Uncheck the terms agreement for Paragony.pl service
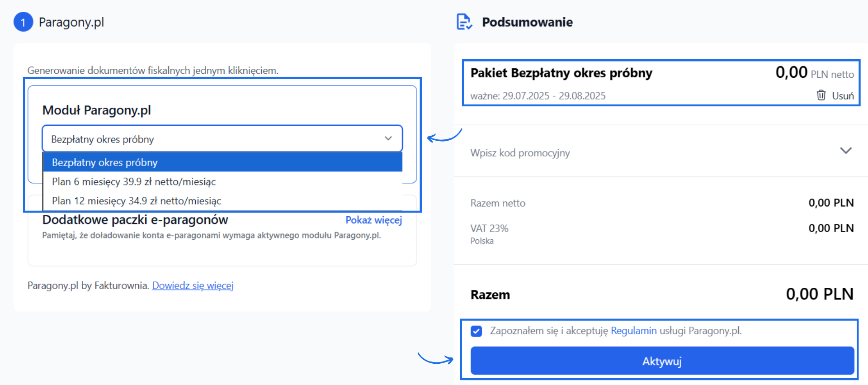The height and width of the screenshot is (385, 868). 476,331
